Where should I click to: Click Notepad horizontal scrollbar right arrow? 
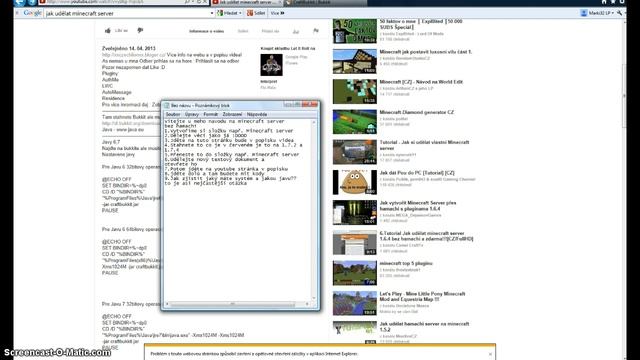(x=307, y=304)
